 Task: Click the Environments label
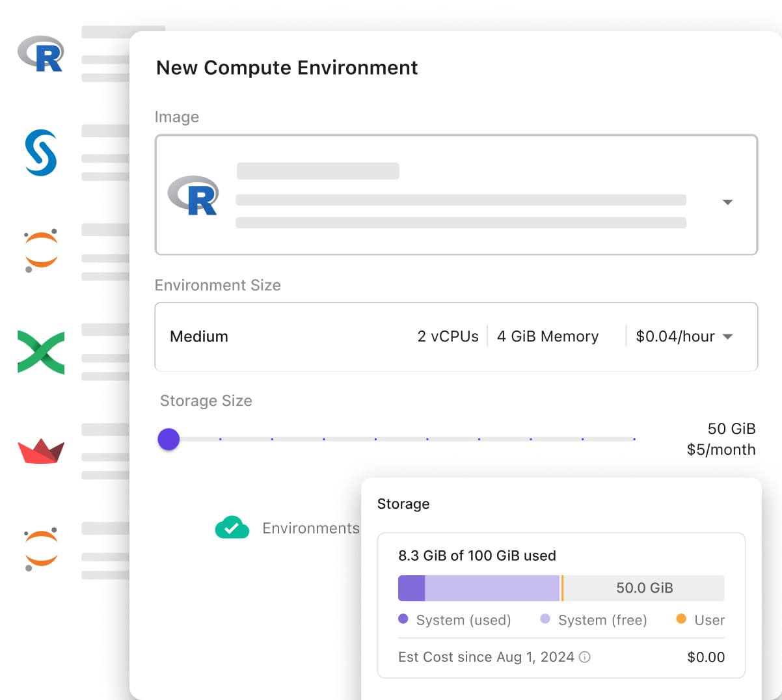(311, 528)
